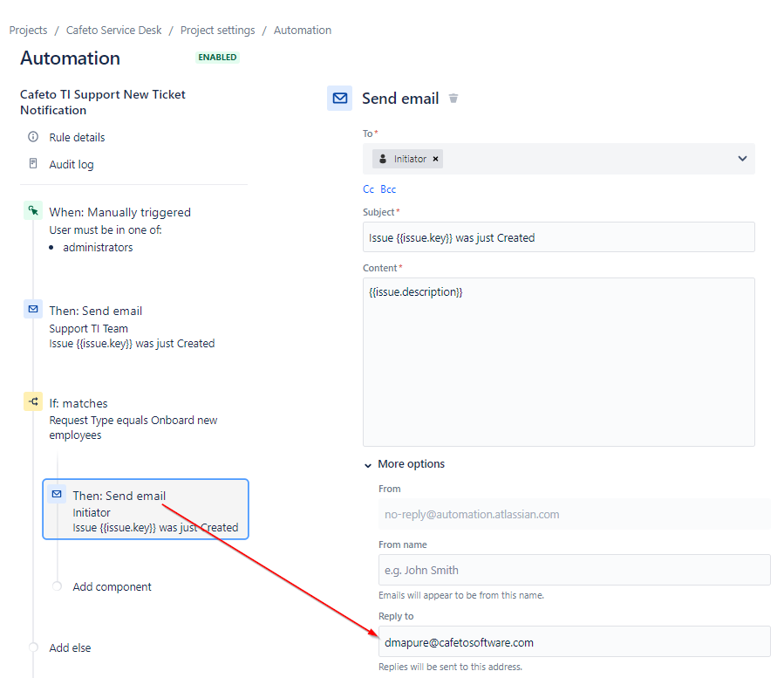Click the trash icon next to Send email
The image size is (784, 678).
(453, 98)
